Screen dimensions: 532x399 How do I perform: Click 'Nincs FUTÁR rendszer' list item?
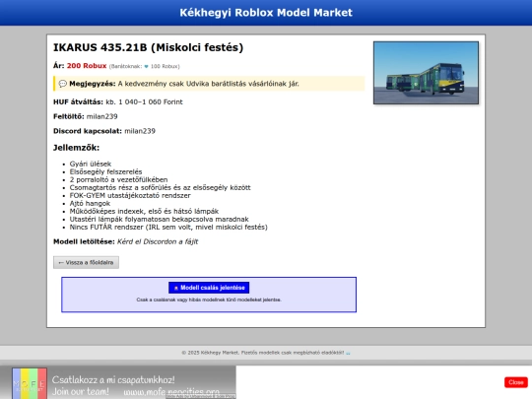[x=168, y=227]
